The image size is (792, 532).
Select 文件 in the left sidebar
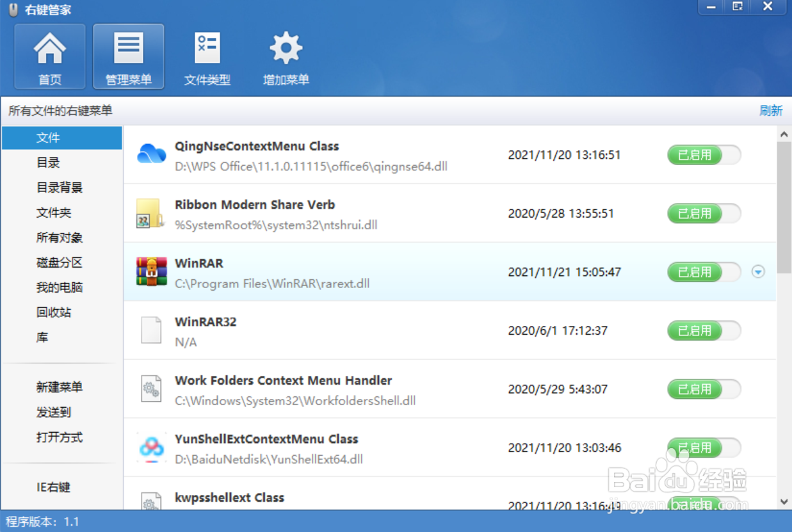(62, 138)
